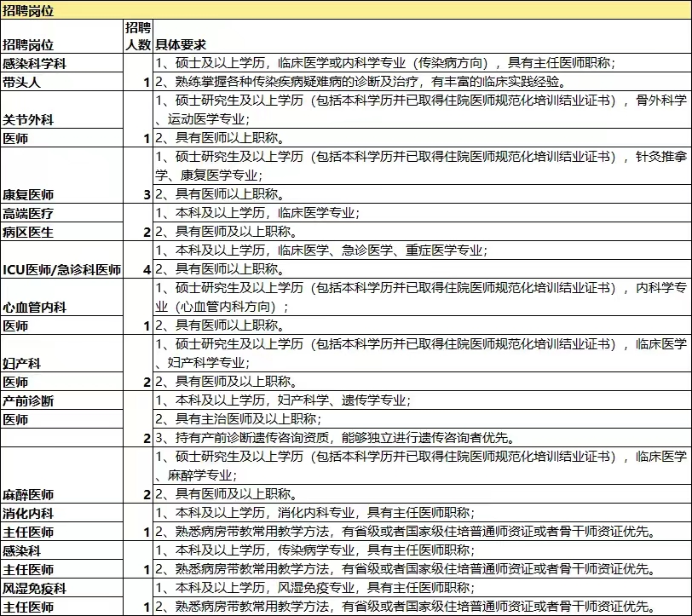Select the 产前诊断 position cell

click(x=28, y=400)
